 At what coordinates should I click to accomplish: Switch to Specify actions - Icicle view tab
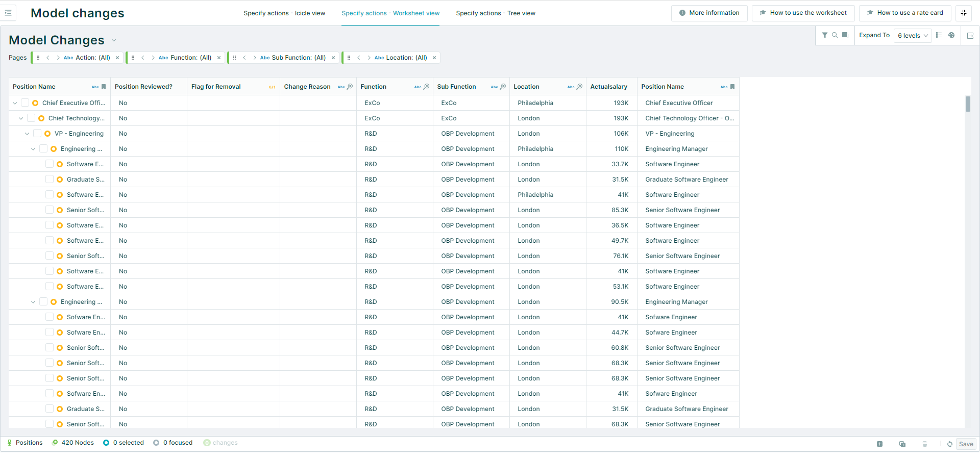284,13
